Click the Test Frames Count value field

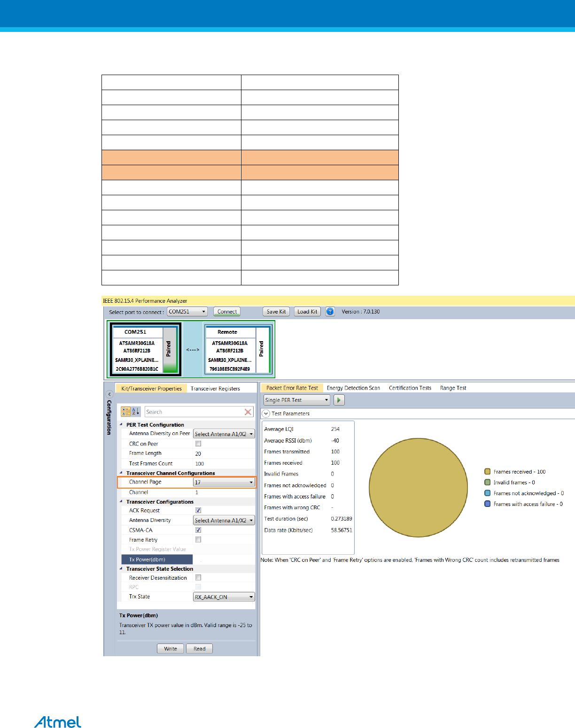pyautogui.click(x=224, y=463)
